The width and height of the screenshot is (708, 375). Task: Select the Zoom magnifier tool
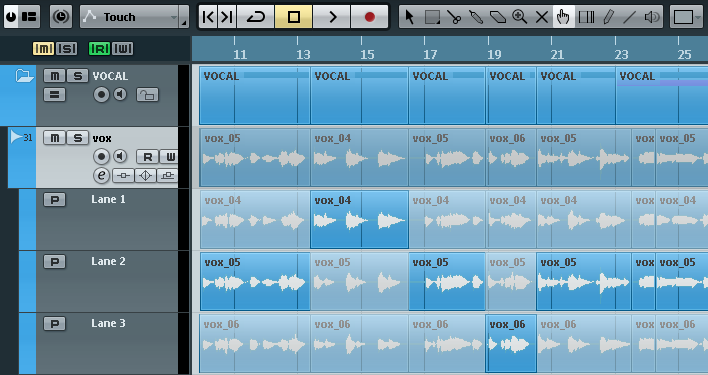(x=520, y=17)
